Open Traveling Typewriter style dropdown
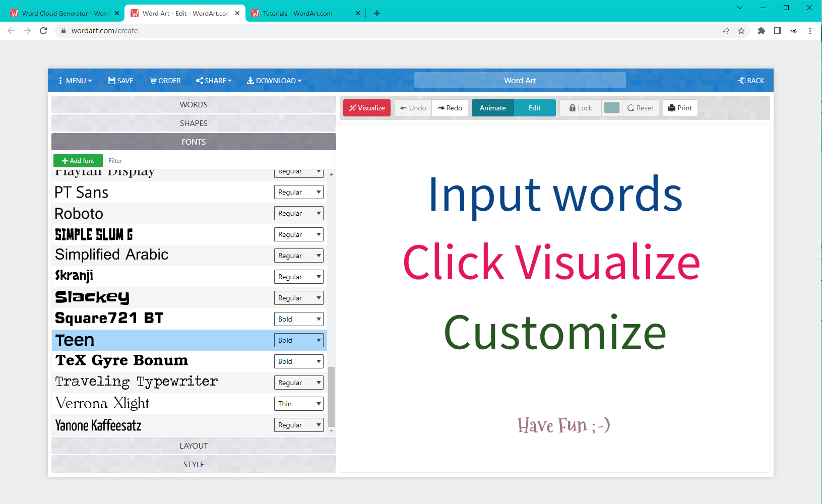The width and height of the screenshot is (822, 504). point(299,383)
